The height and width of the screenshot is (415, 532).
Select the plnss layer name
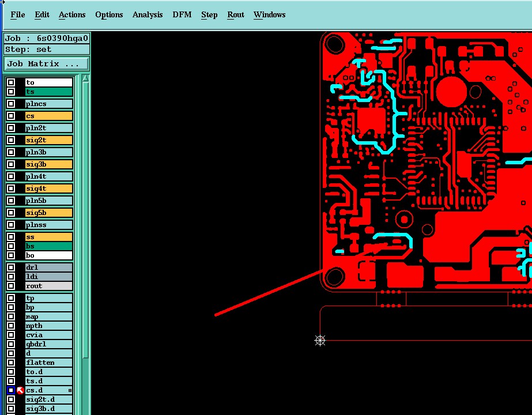(x=49, y=225)
